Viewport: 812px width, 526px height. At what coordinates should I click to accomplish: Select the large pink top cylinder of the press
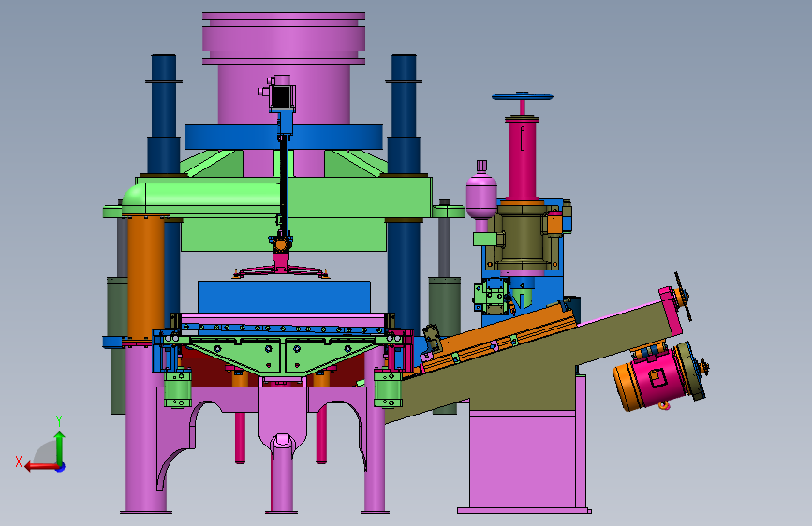tap(284, 67)
